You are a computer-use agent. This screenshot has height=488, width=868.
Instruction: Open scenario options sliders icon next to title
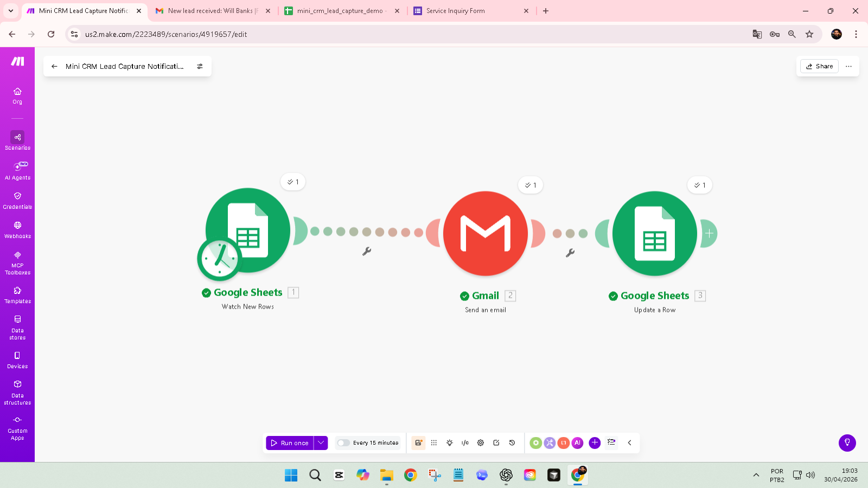click(200, 66)
